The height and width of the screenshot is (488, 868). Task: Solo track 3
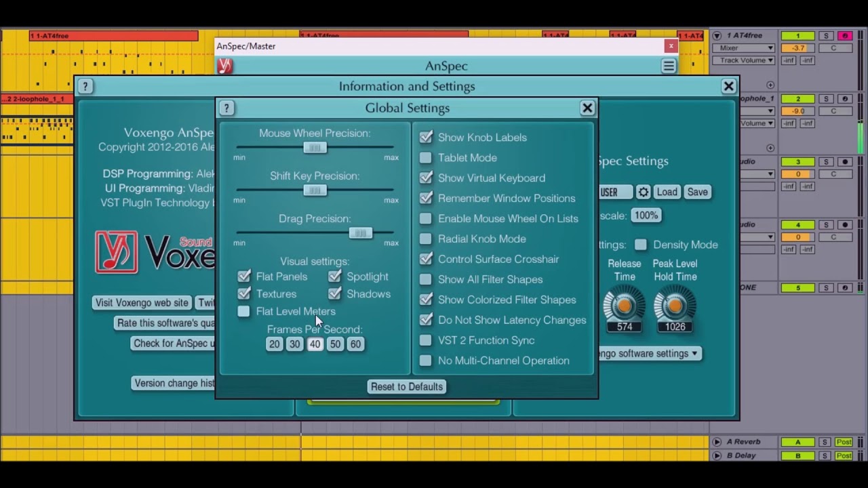click(x=826, y=162)
